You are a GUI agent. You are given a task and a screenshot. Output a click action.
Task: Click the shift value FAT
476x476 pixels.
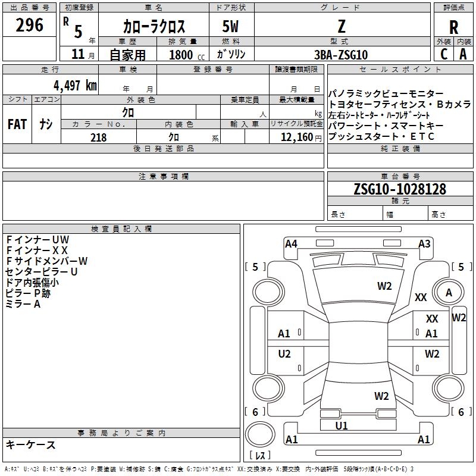[17, 124]
